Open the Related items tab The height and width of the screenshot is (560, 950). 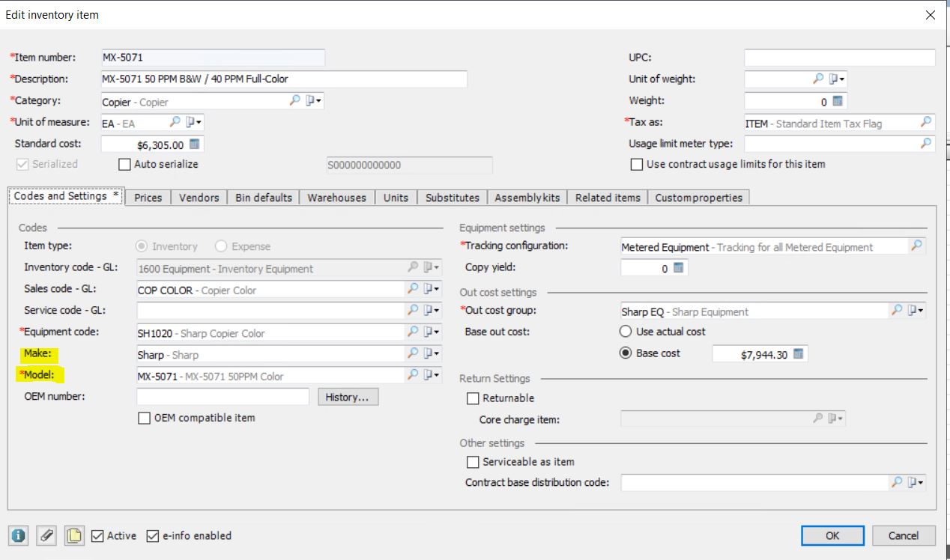(x=608, y=198)
